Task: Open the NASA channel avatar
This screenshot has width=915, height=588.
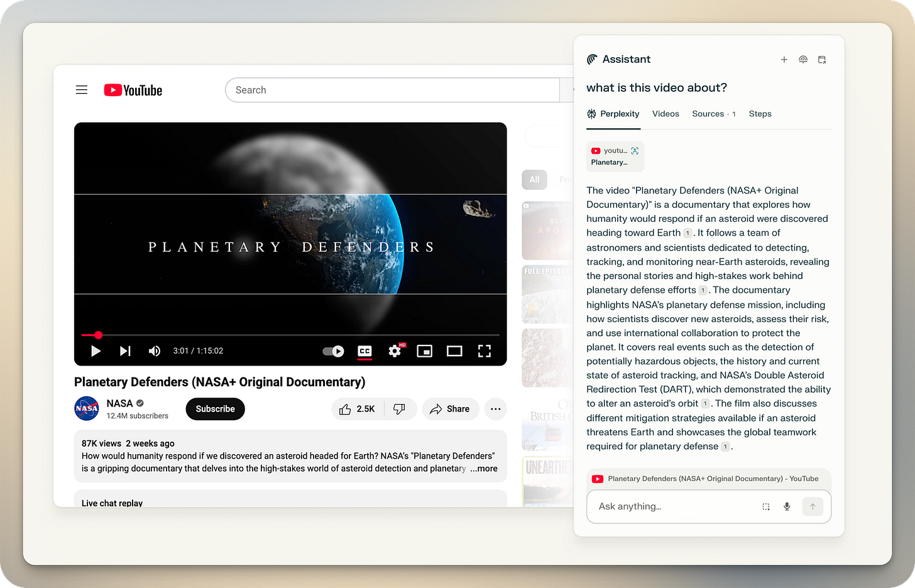Action: point(87,408)
